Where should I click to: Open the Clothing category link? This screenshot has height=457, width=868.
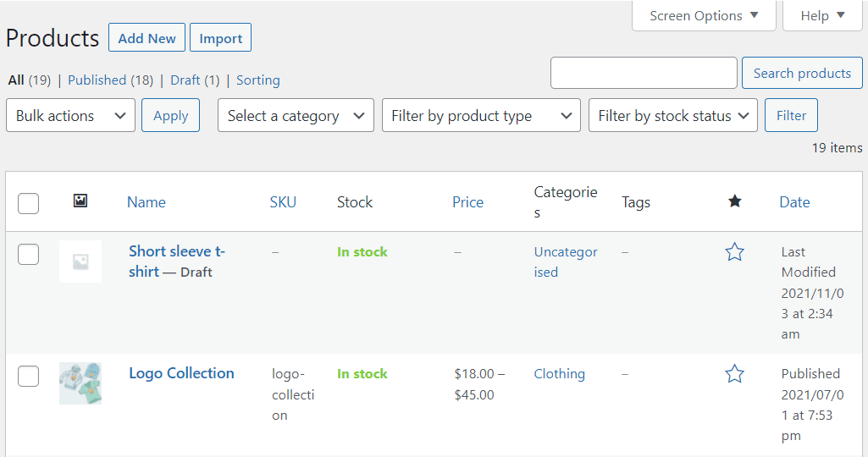(x=559, y=374)
